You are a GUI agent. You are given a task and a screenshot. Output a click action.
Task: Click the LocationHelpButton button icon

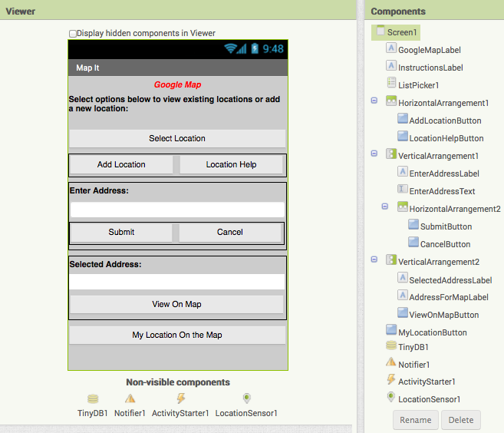coord(403,137)
